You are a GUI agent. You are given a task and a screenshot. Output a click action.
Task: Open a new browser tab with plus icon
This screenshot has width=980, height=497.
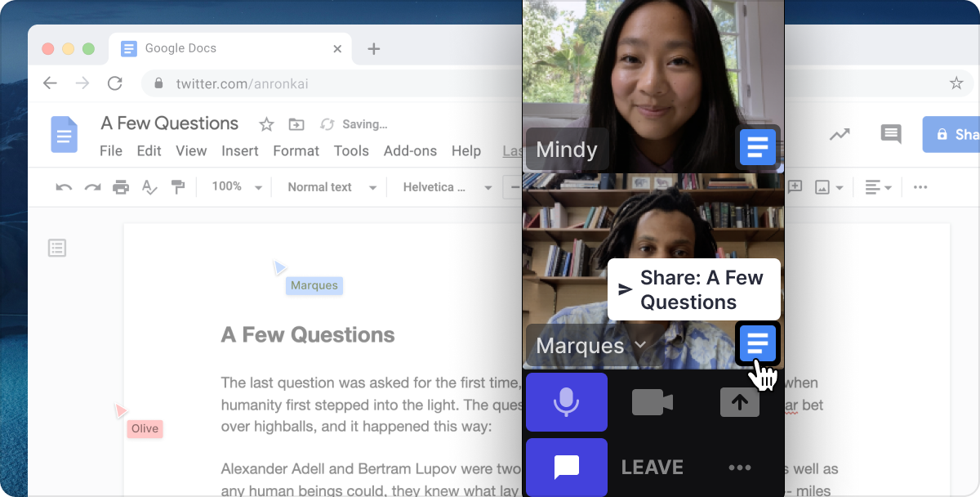pos(374,48)
